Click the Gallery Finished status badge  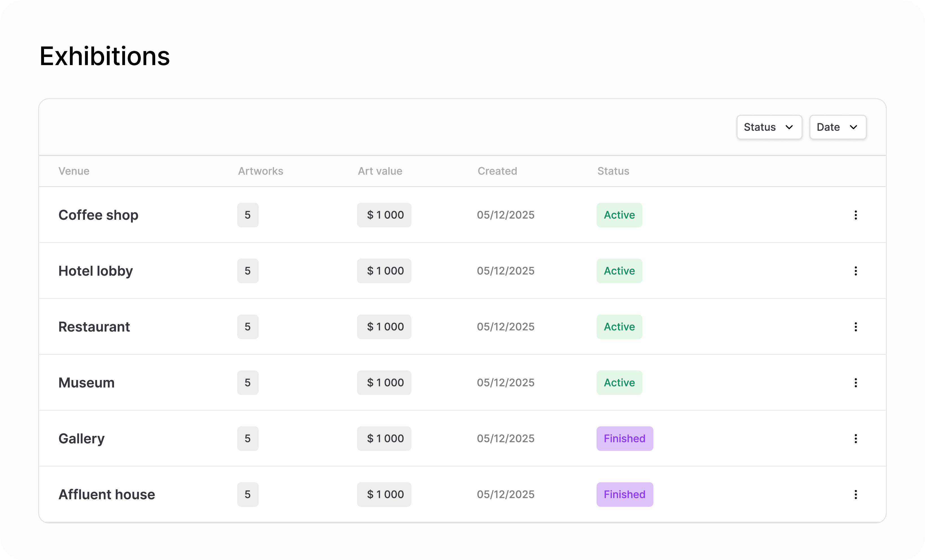pos(625,439)
